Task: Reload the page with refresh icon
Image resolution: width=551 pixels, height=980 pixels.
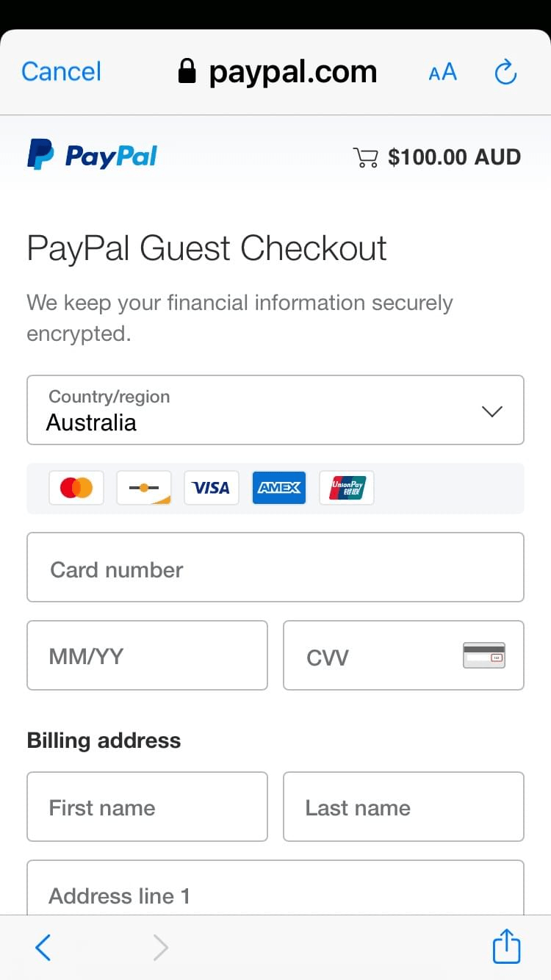Action: coord(505,72)
